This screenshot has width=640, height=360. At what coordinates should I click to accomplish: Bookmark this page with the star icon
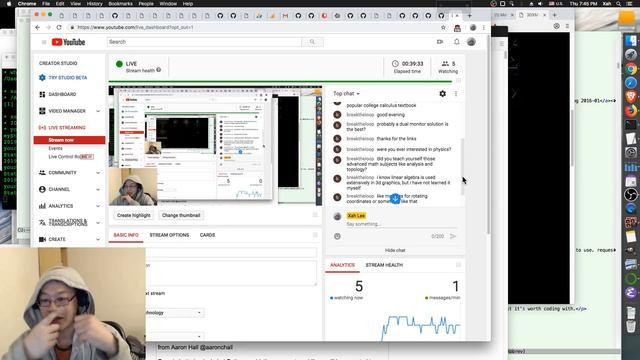443,27
